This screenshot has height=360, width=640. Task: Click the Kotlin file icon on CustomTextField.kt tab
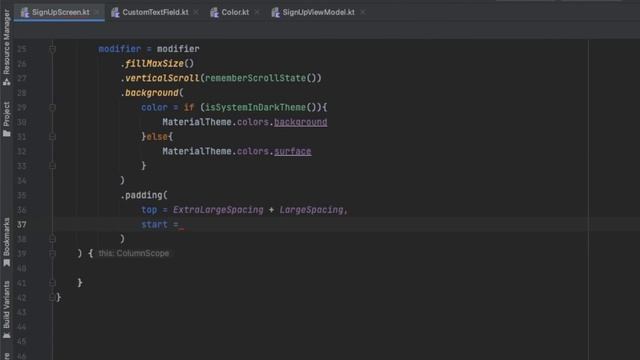tap(116, 13)
